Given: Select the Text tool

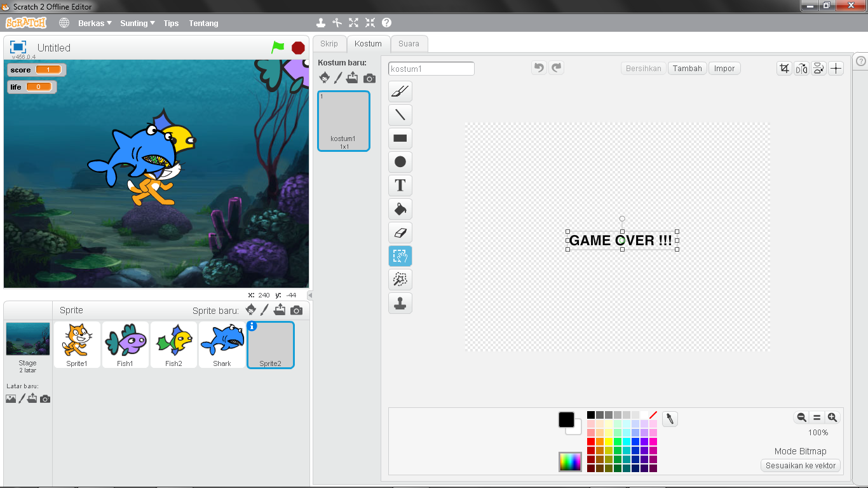Looking at the screenshot, I should (x=400, y=185).
